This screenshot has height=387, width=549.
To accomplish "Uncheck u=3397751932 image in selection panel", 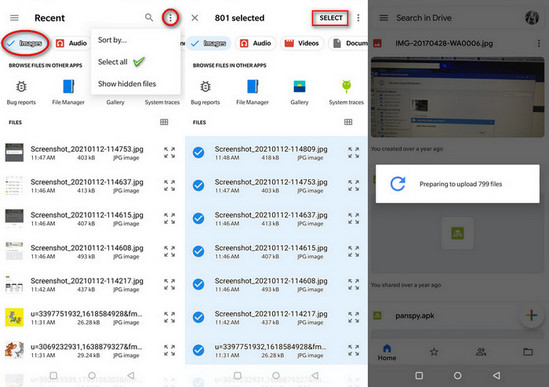I will [199, 350].
